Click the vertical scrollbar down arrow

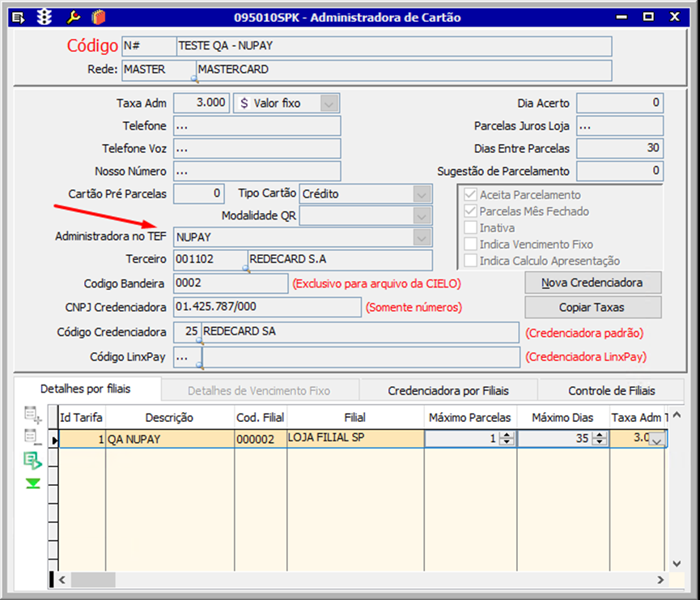(677, 564)
